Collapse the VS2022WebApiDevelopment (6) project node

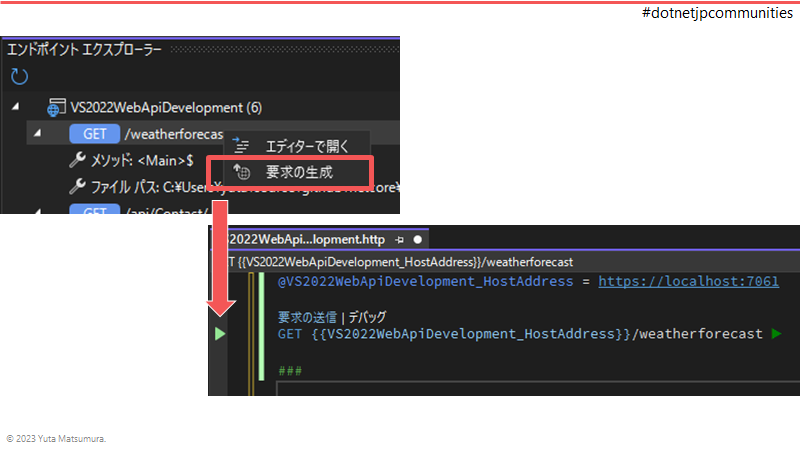coord(15,107)
